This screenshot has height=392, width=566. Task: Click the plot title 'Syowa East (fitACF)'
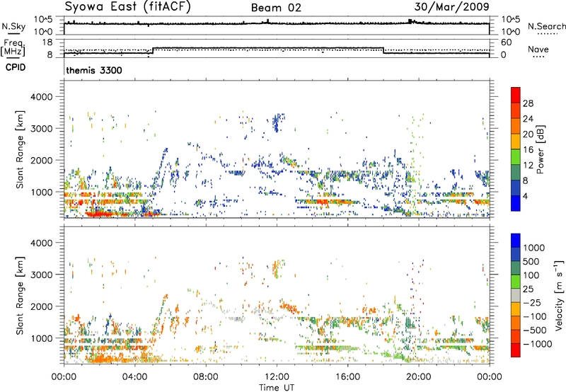(x=128, y=7)
